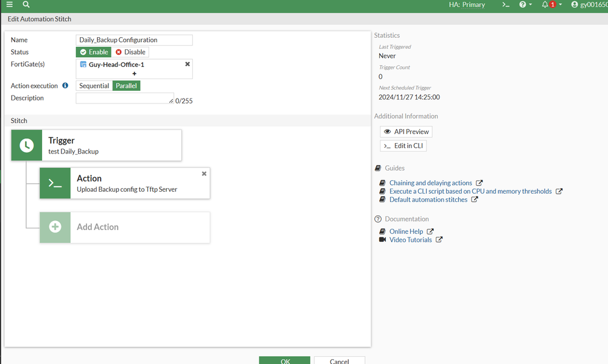Open the hamburger navigation menu
The width and height of the screenshot is (608, 364).
[x=9, y=4]
